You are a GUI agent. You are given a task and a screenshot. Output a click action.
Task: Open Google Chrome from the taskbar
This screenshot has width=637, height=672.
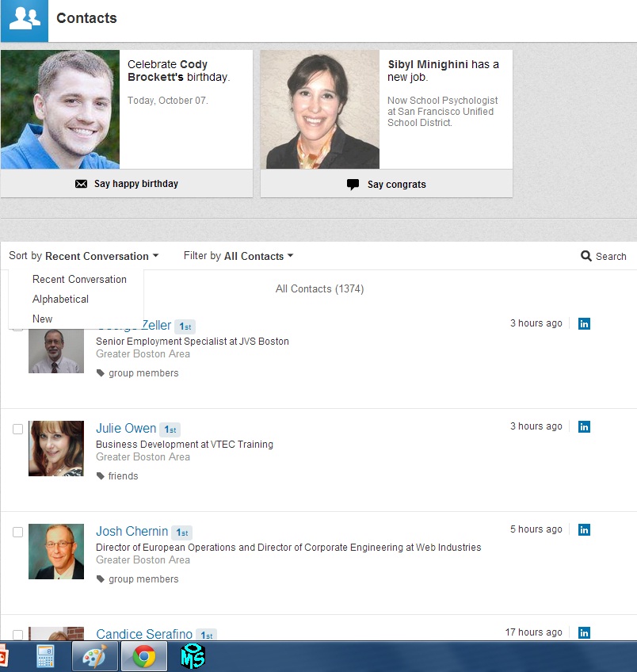pos(143,656)
